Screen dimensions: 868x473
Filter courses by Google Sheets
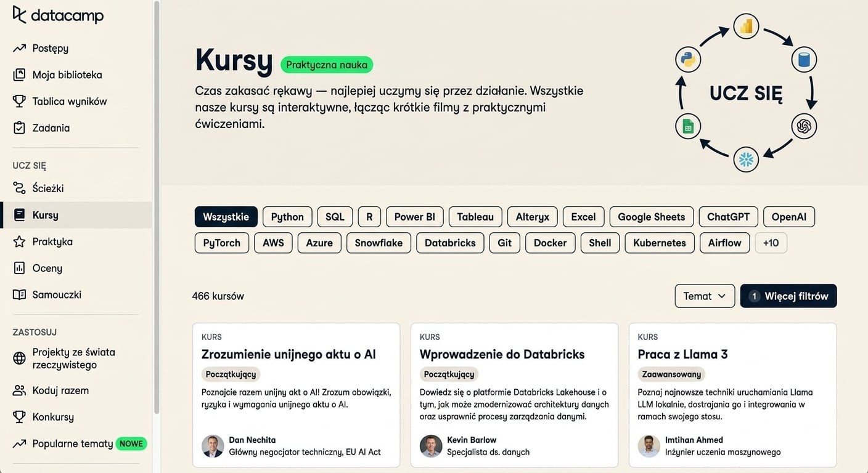652,217
